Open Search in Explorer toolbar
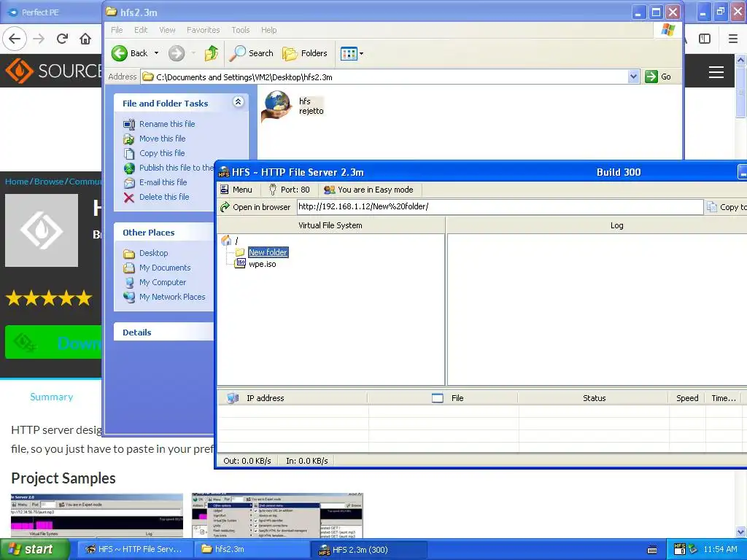The image size is (747, 560). [x=252, y=53]
